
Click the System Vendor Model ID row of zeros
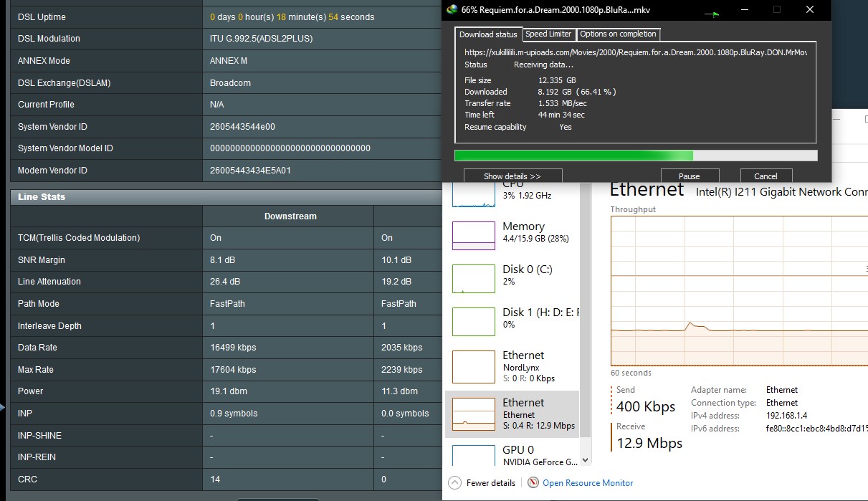click(x=290, y=148)
